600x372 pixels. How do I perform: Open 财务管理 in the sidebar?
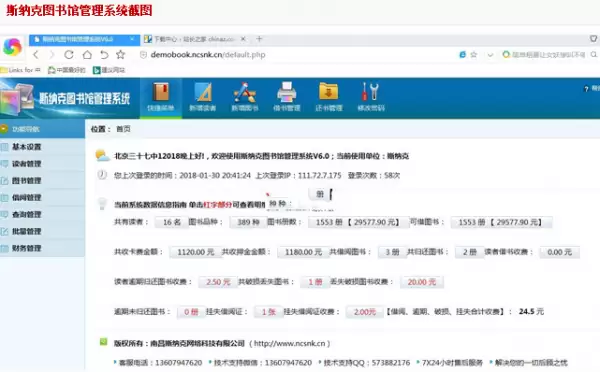42,248
